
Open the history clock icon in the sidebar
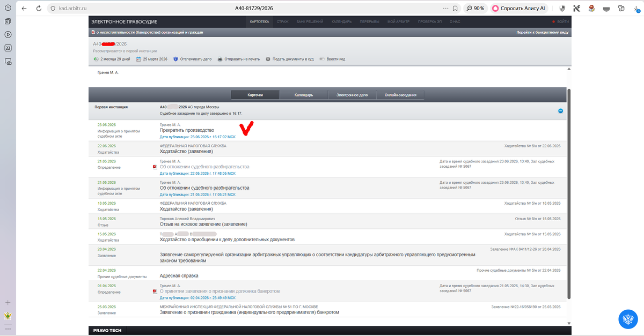(x=8, y=8)
